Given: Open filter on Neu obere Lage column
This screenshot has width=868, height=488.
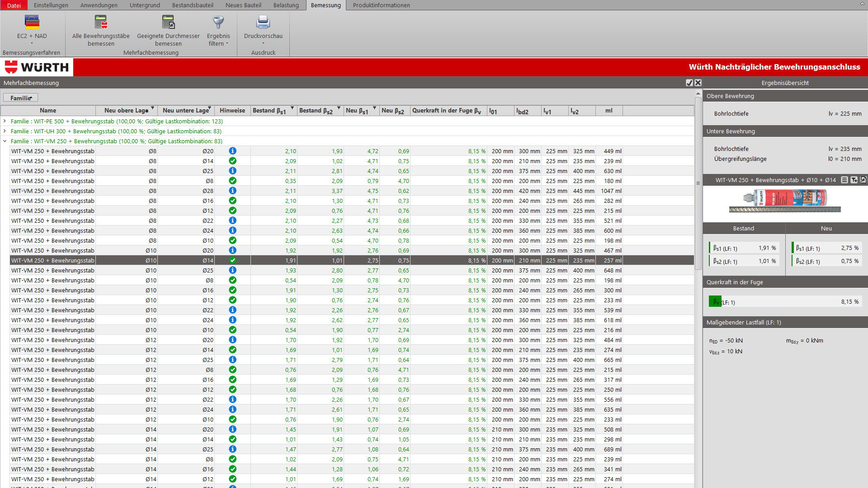Looking at the screenshot, I should tap(153, 108).
